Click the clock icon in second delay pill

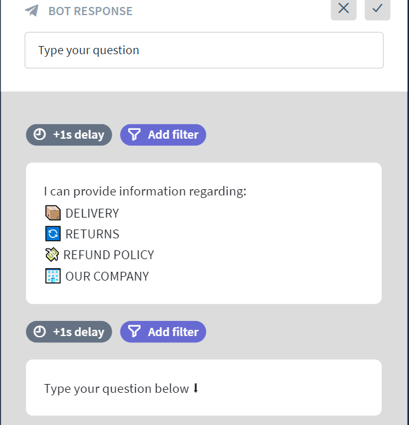coord(40,332)
